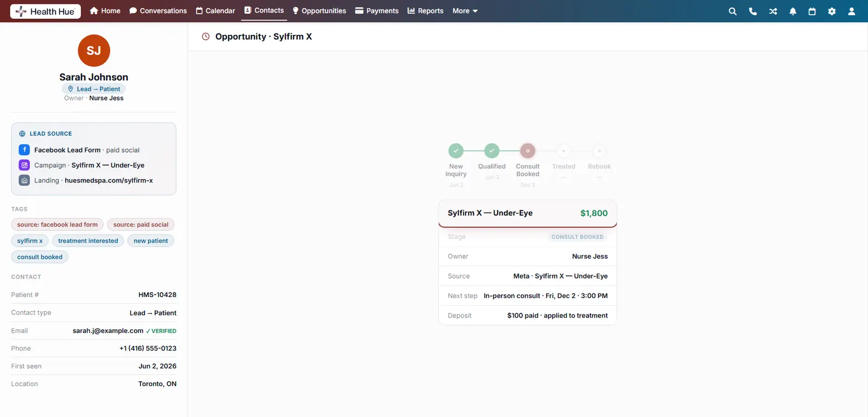
Task: Click the In-person consult next step value
Action: click(x=546, y=296)
